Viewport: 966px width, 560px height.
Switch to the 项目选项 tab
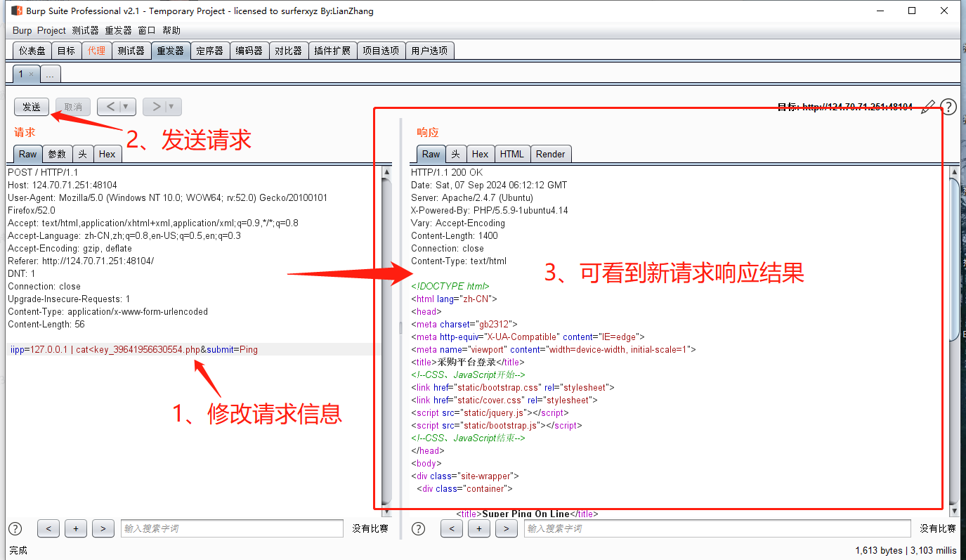tap(381, 51)
